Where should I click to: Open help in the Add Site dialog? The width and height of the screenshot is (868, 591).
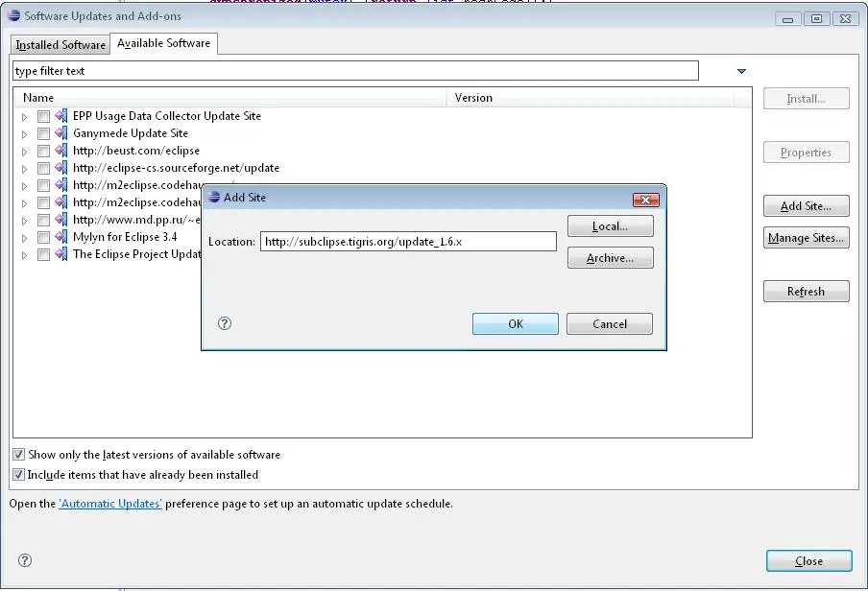coord(224,323)
